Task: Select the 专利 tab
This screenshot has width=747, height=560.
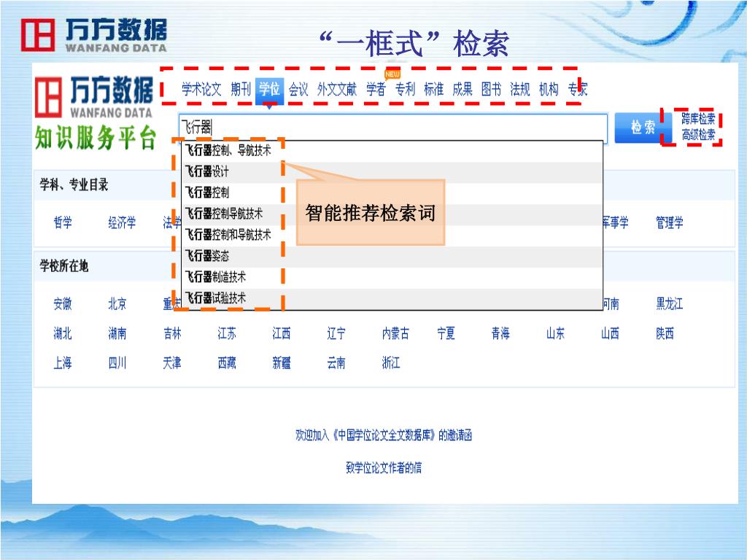Action: click(x=405, y=89)
